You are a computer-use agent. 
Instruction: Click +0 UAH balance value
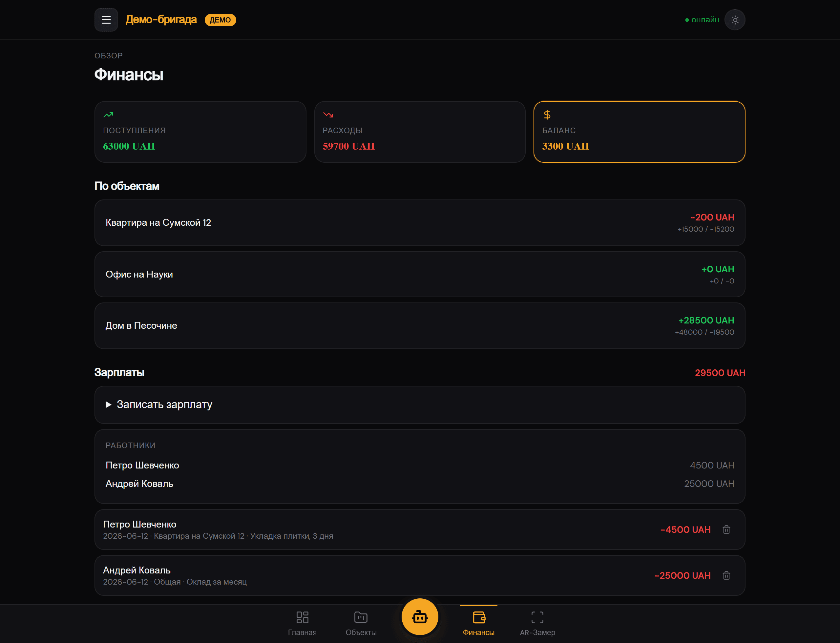click(x=718, y=269)
